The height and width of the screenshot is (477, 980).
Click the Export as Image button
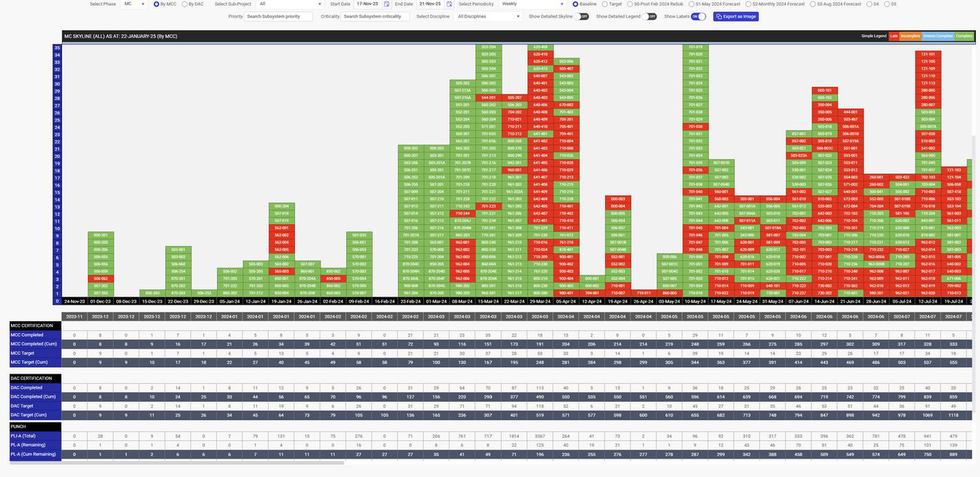coord(736,17)
